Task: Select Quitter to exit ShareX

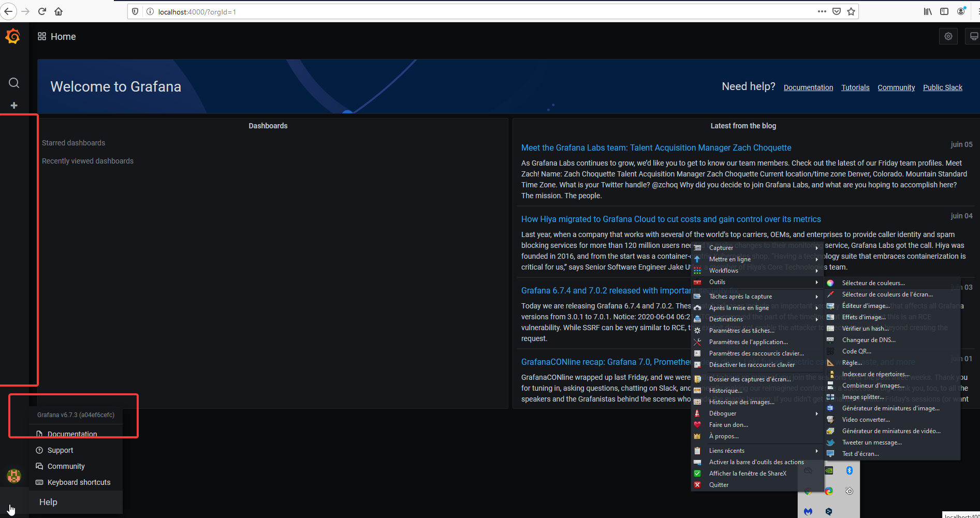Action: coord(719,484)
